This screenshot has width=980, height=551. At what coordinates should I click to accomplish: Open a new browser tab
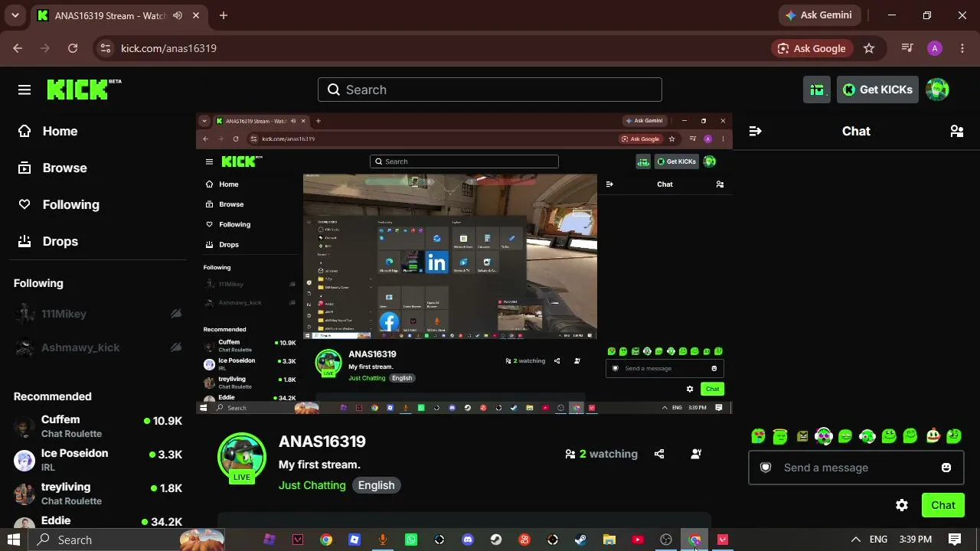click(224, 15)
